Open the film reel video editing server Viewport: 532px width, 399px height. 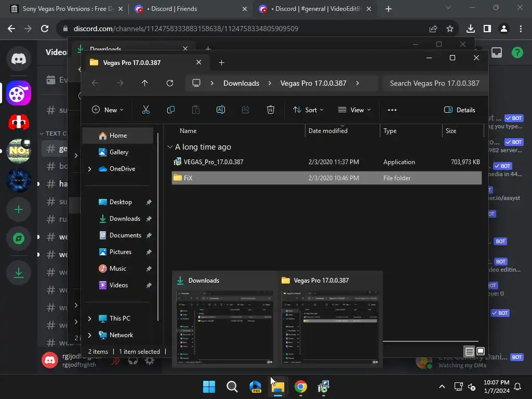click(x=19, y=93)
